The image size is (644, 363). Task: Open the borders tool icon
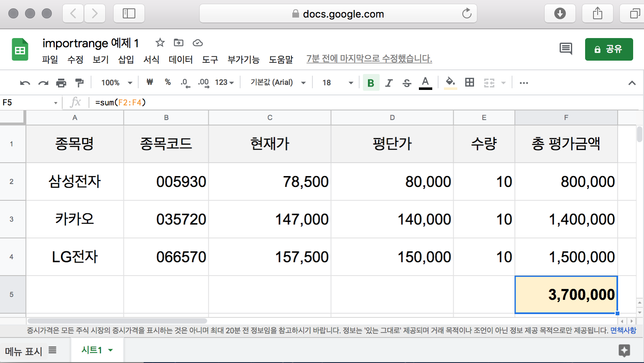coord(469,82)
